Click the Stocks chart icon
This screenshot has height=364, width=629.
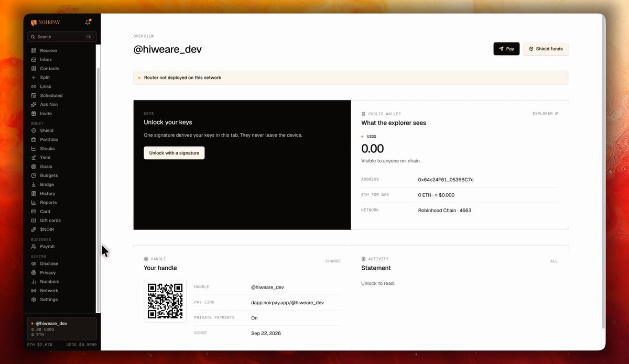pyautogui.click(x=34, y=149)
